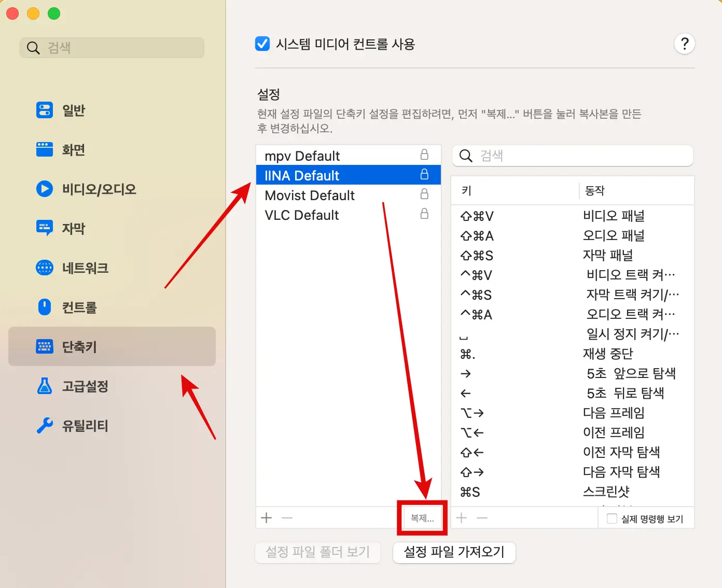Select the VLC Default profile
Screen dimensions: 722x588
301,215
